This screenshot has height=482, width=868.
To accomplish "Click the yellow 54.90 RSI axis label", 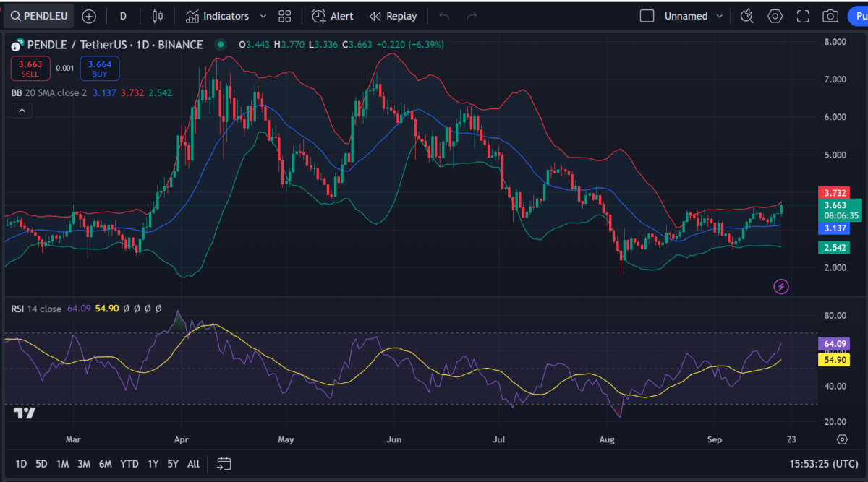I will (835, 359).
